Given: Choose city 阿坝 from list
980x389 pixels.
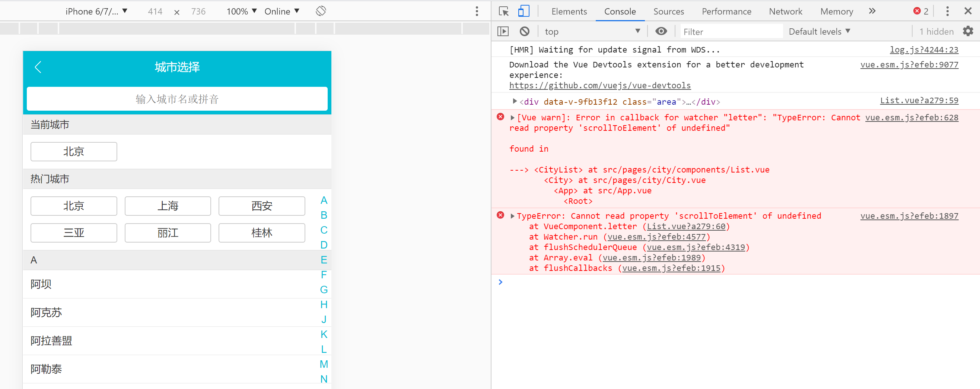Looking at the screenshot, I should [177, 284].
